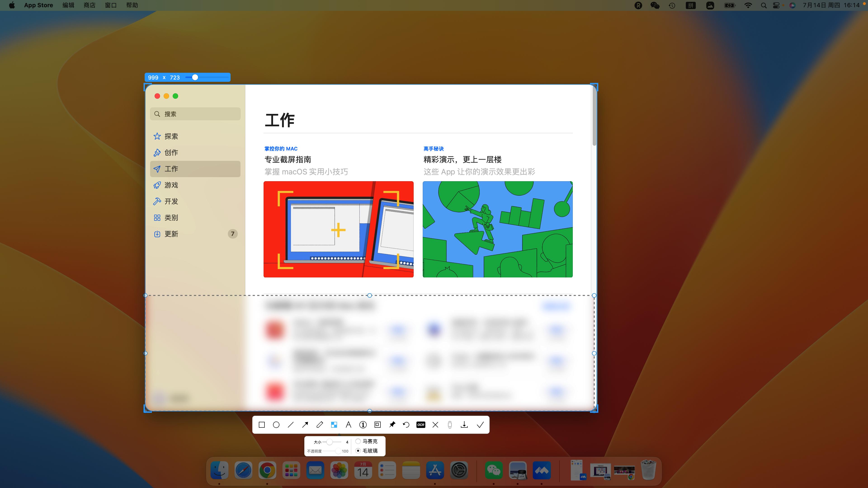Cancel the screenshot with the X icon

[435, 425]
